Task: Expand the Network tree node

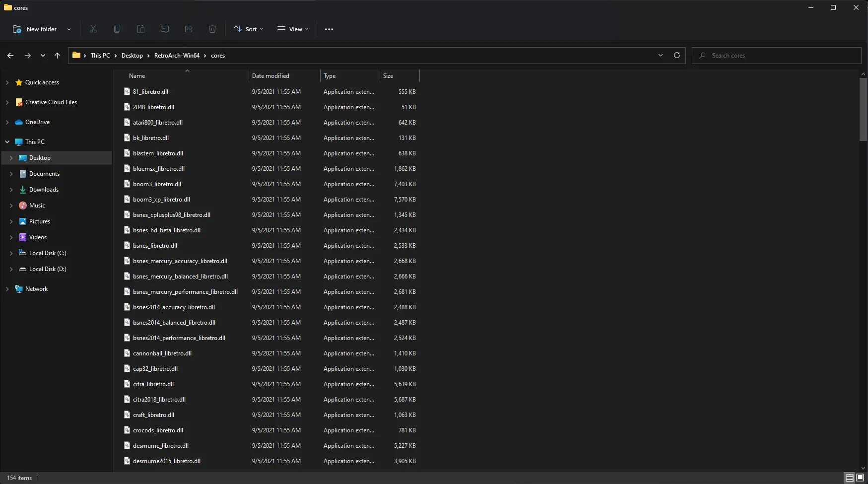Action: coord(7,289)
